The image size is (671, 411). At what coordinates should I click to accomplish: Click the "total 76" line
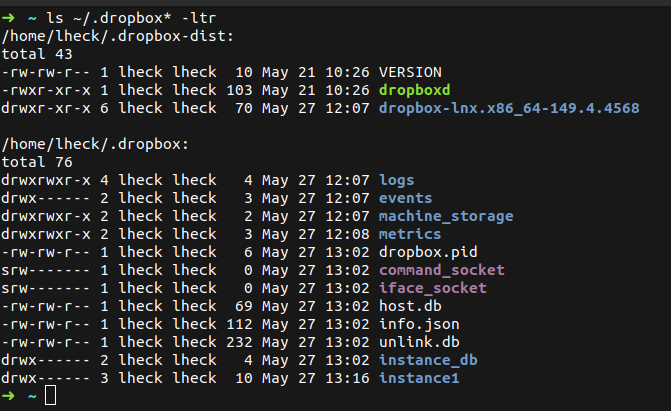tap(36, 162)
